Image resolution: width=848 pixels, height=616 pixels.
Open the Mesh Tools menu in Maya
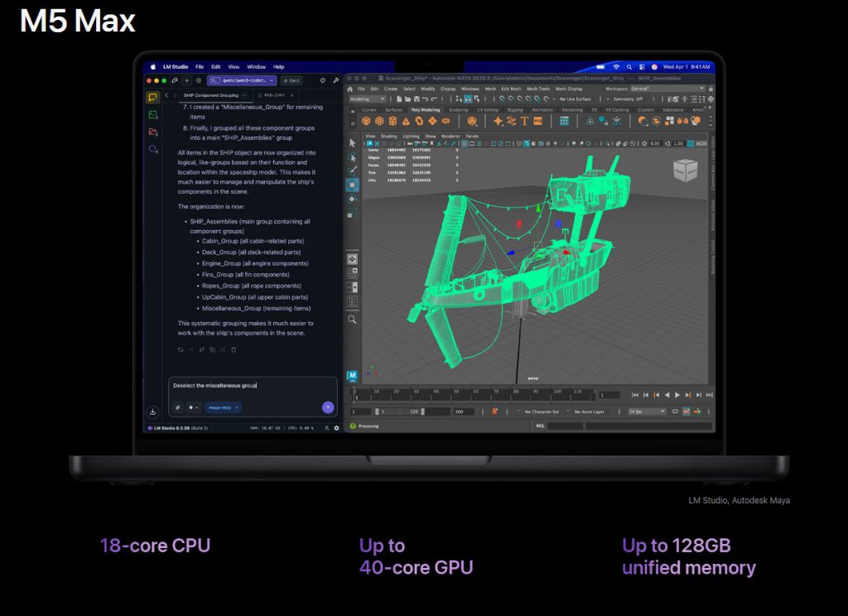click(x=537, y=89)
